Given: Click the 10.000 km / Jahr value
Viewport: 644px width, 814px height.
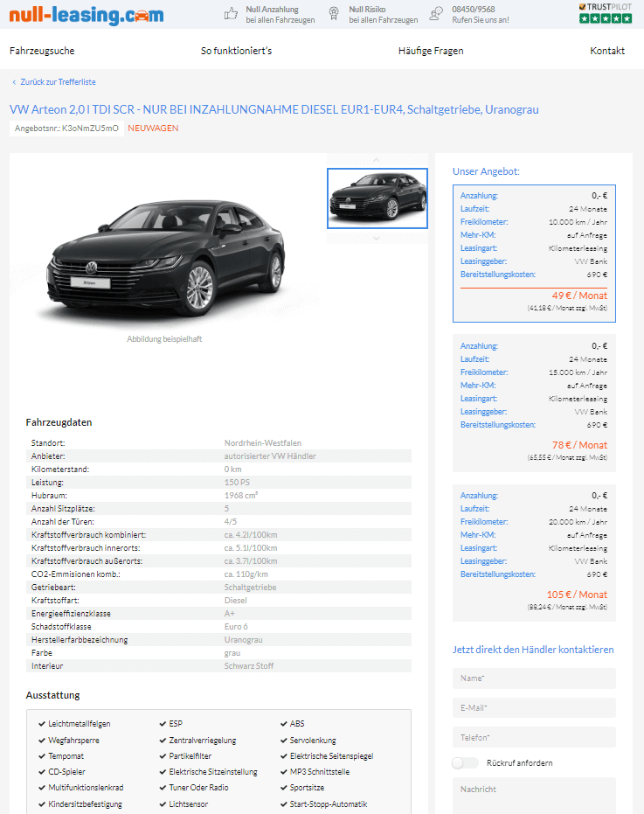Looking at the screenshot, I should pos(578,222).
